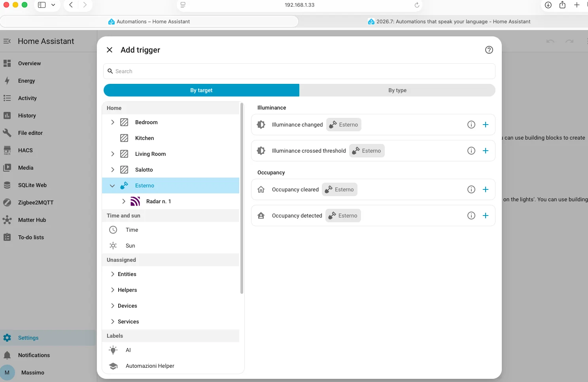The image size is (588, 382).
Task: Open Media in sidebar
Action: (48, 168)
